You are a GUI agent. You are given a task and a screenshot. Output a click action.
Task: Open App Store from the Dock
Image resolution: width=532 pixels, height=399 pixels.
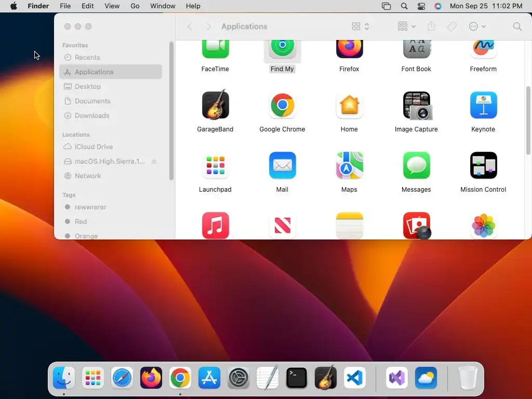tap(209, 378)
